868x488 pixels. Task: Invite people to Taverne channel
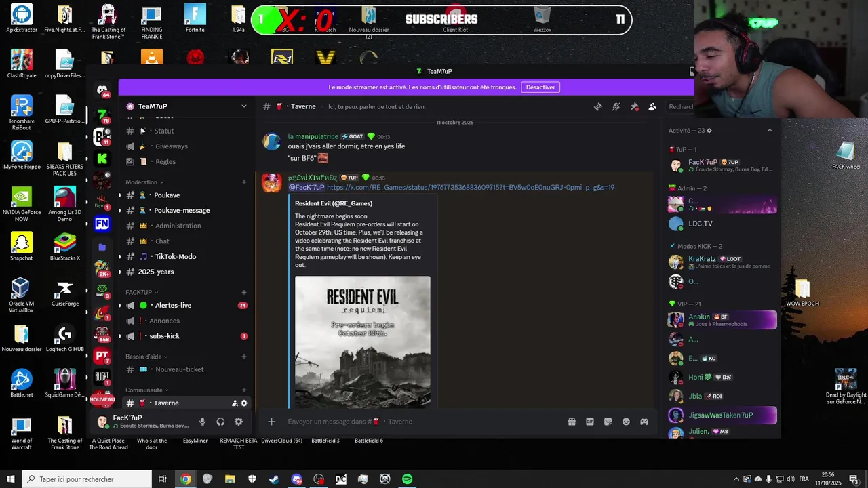pos(235,403)
